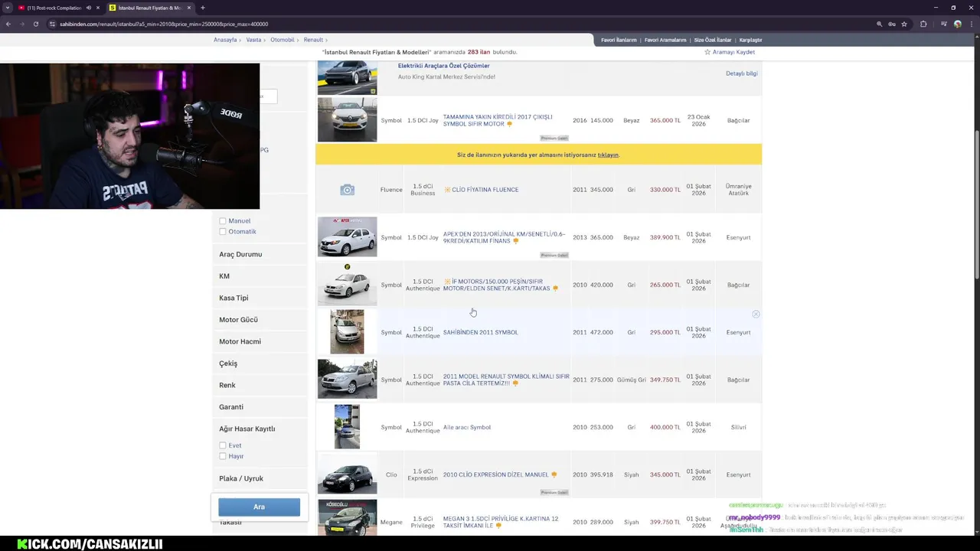This screenshot has width=980, height=551.
Task: Open thumbnail of the 365.000 TL white Symbol
Action: click(x=348, y=120)
